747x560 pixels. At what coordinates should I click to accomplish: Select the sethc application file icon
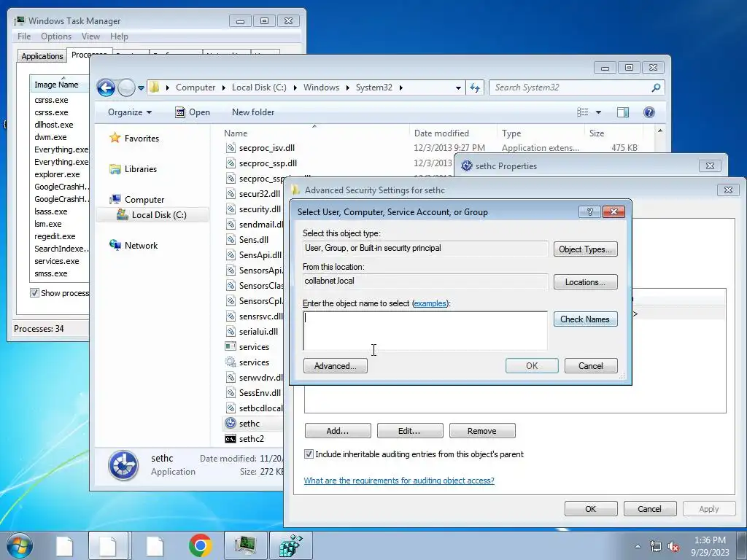[x=231, y=424]
